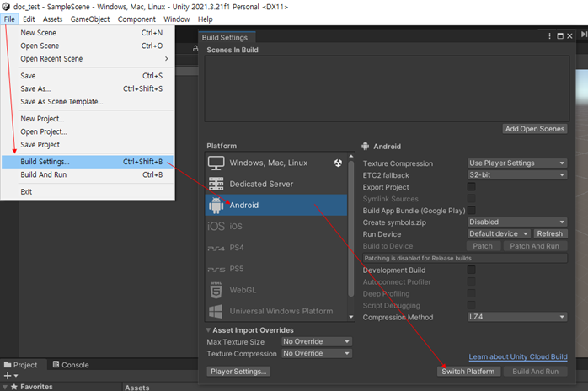
Task: Open the Build Settings kebab menu
Action: 550,36
